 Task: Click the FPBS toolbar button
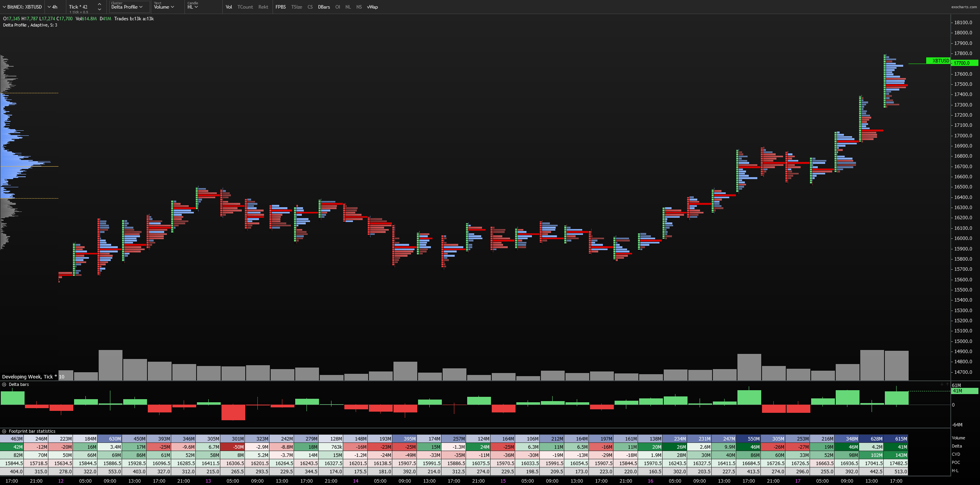coord(280,7)
